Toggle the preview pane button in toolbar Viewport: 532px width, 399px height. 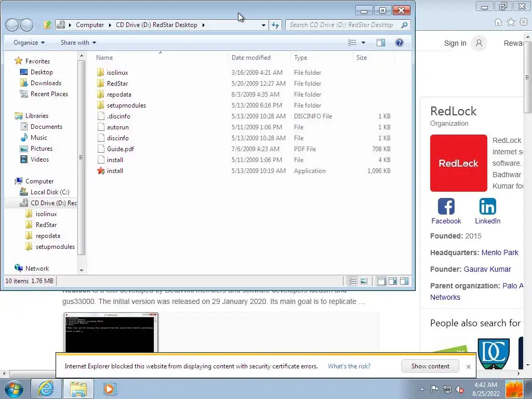[381, 43]
